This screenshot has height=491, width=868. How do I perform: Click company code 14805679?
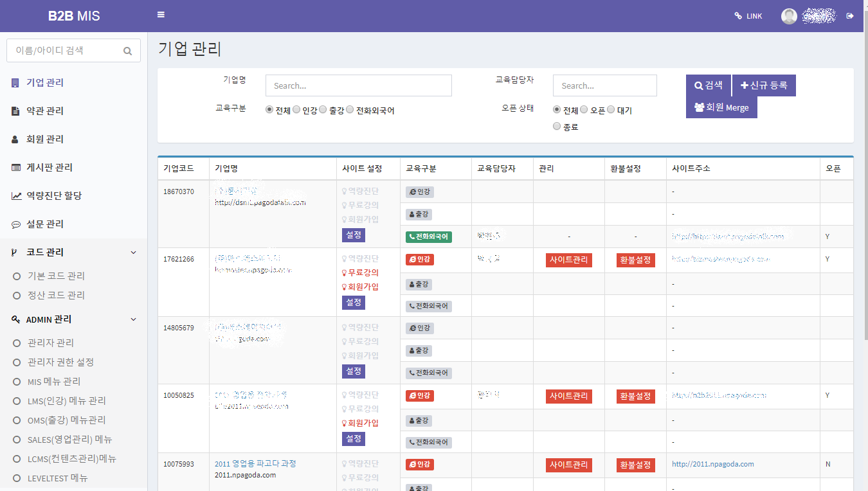pyautogui.click(x=179, y=328)
